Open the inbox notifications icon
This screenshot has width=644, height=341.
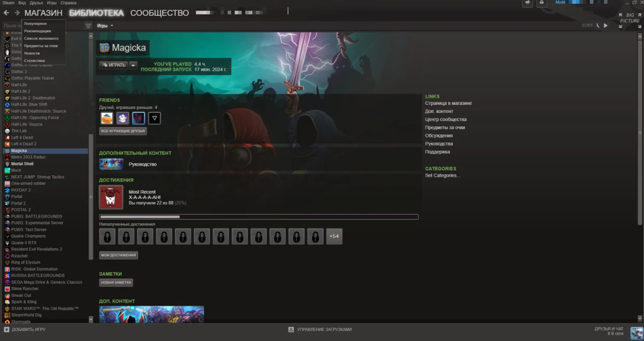[x=542, y=3]
